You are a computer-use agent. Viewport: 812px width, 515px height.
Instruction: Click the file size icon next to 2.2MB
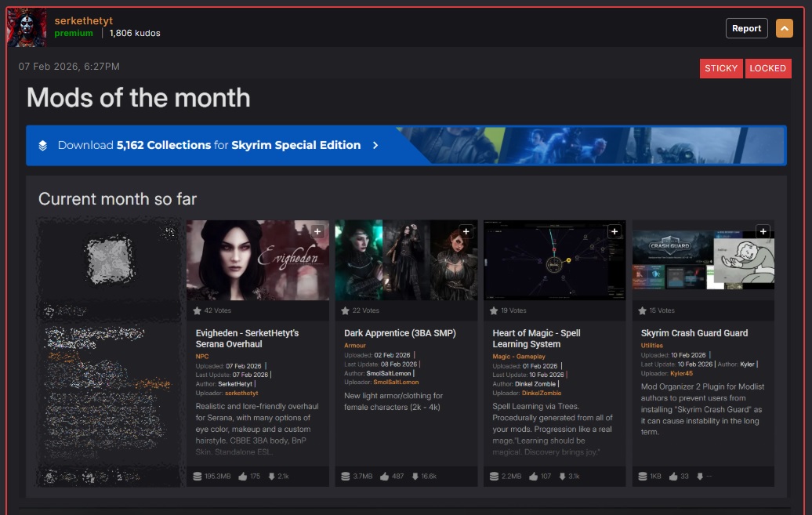pos(494,476)
